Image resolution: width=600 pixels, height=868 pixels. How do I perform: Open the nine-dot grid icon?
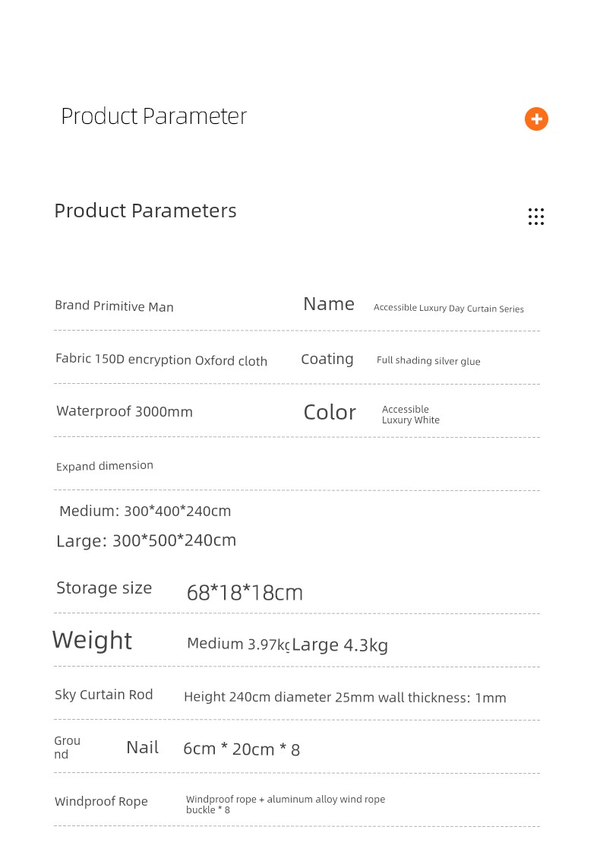pos(536,217)
